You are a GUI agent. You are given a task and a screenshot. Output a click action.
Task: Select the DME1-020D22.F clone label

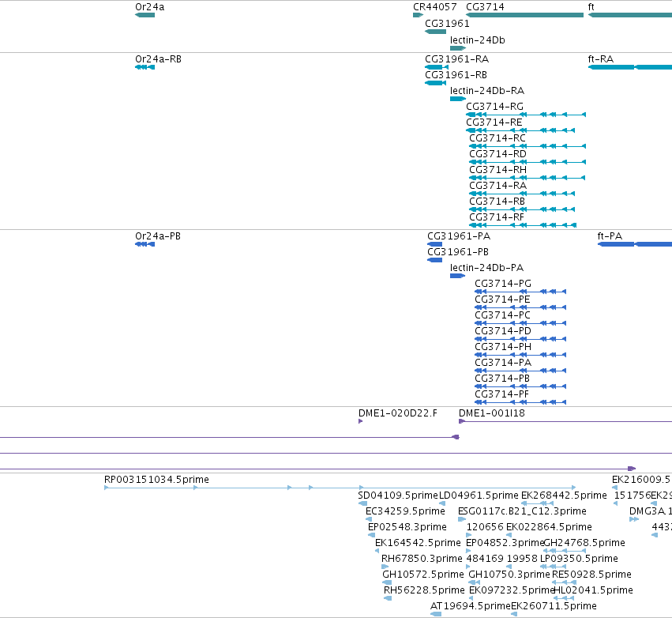click(398, 413)
